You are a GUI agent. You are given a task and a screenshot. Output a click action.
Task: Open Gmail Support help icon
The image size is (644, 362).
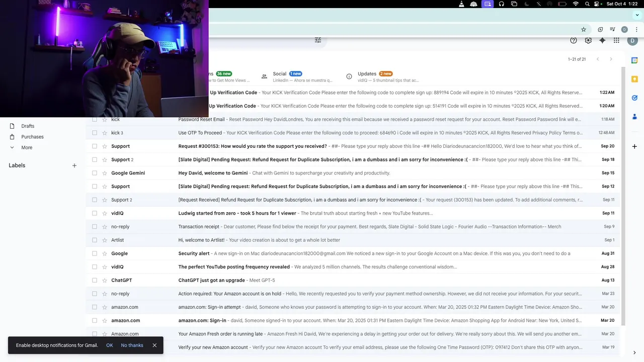click(x=574, y=41)
